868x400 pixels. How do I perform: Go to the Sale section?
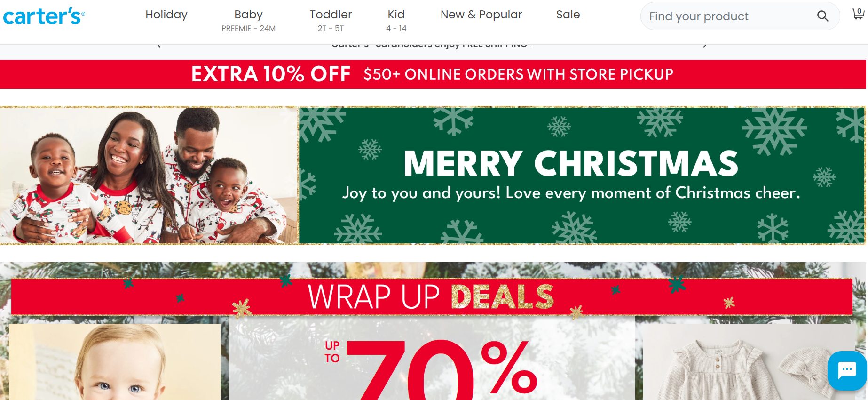coord(568,15)
